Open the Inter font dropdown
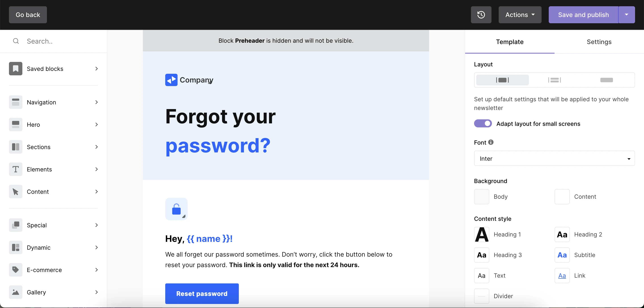644x308 pixels. (x=554, y=158)
